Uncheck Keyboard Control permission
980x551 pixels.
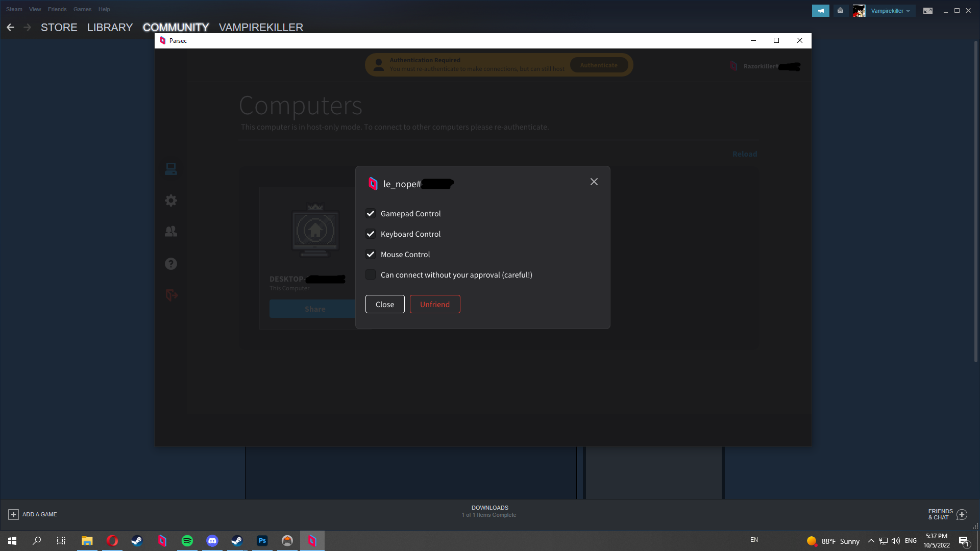pyautogui.click(x=371, y=234)
